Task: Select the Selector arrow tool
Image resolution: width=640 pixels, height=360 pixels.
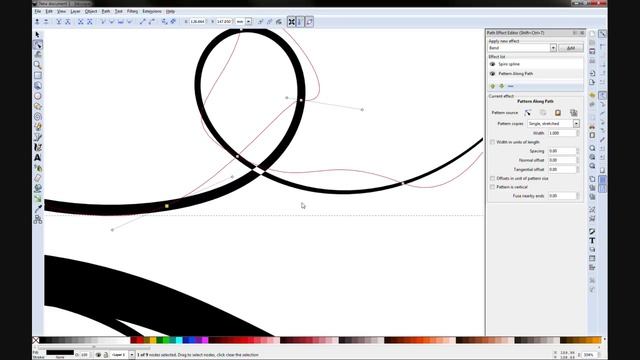Action: [38, 35]
